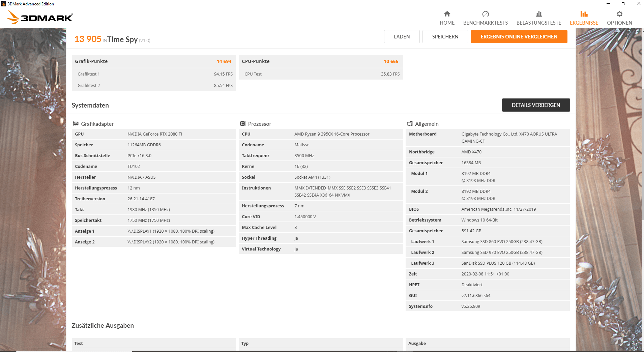Image resolution: width=644 pixels, height=352 pixels.
Task: Click the Optionen gear icon
Action: 619,14
